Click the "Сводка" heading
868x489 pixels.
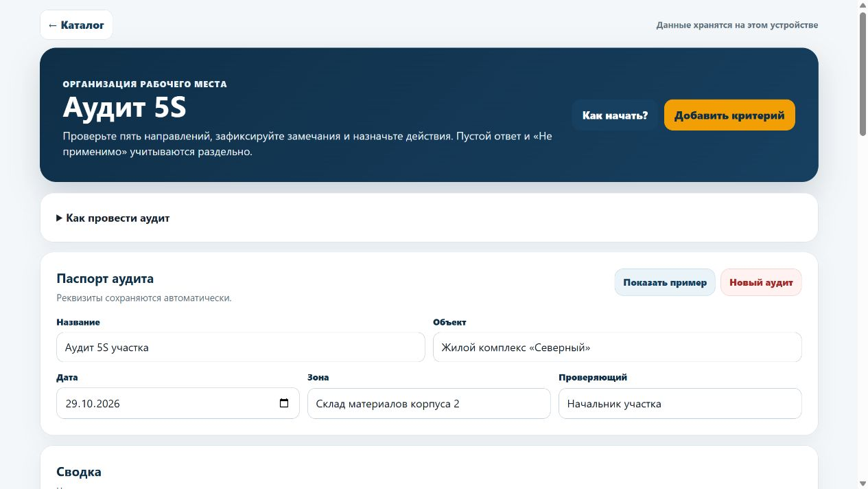(79, 472)
